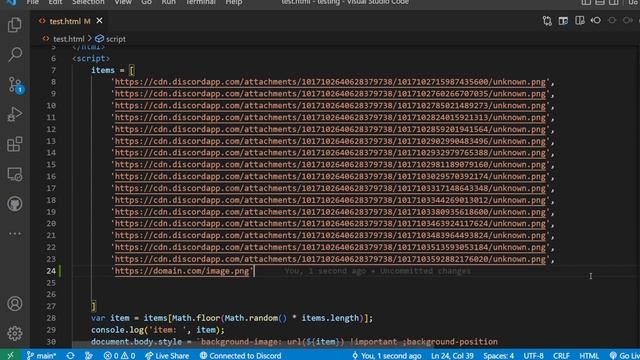This screenshot has height=360, width=640.
Task: Toggle primary sidebar layout icon in title bar
Action: pos(586,2)
